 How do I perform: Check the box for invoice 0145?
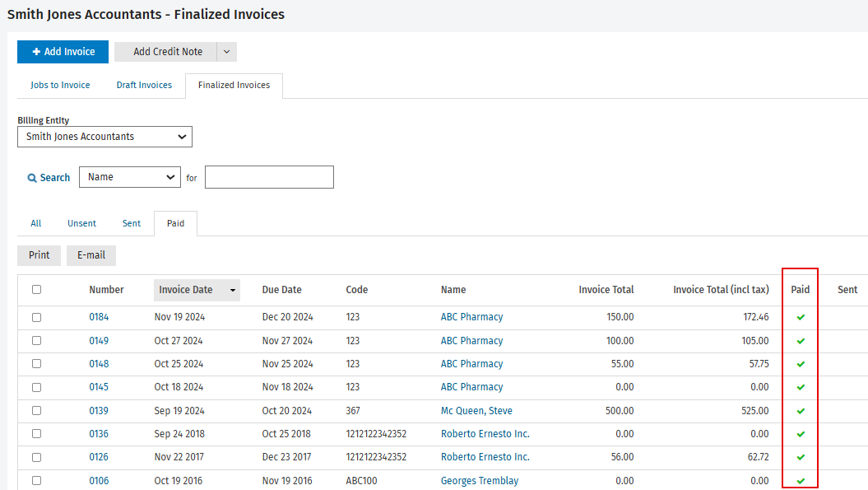[x=36, y=387]
